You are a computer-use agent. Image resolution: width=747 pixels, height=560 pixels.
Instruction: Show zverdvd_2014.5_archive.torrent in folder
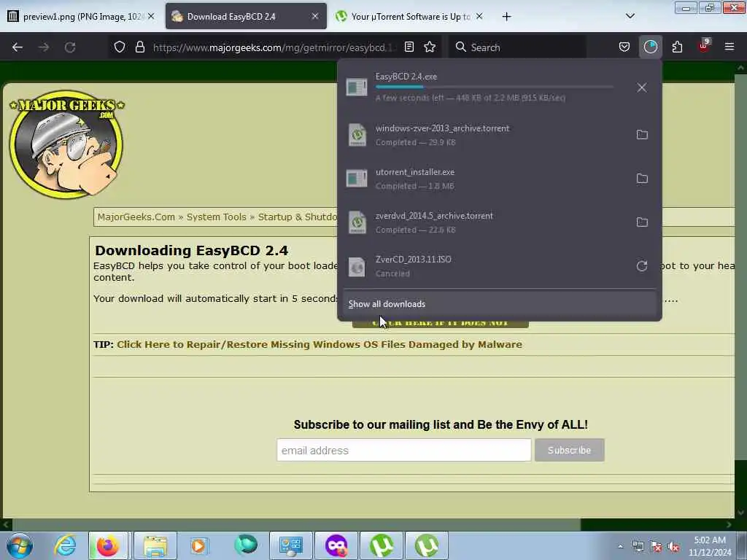click(x=642, y=222)
